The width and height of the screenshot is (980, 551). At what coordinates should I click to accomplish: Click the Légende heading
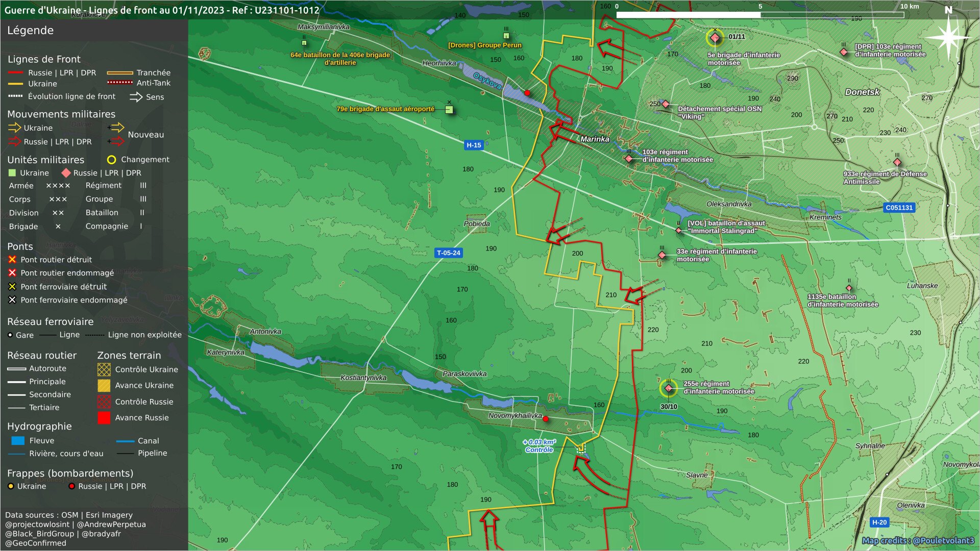pos(30,30)
